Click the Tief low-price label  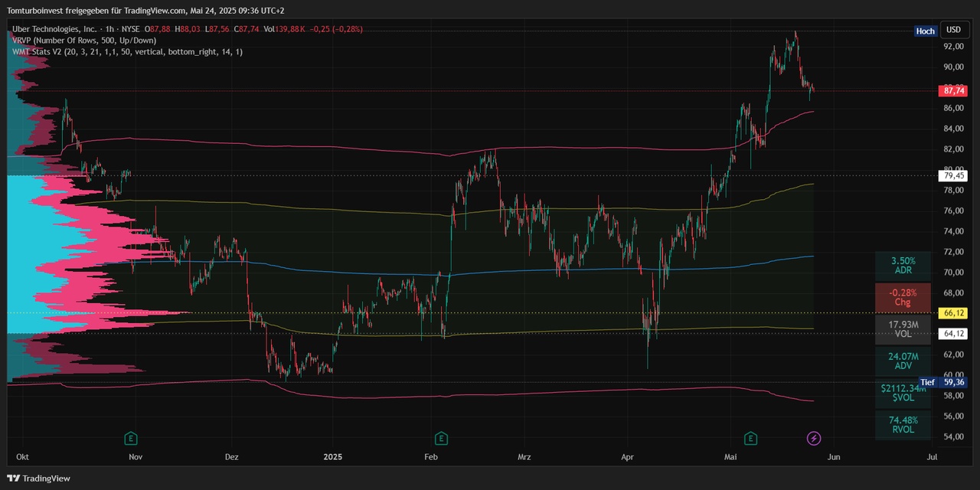pyautogui.click(x=927, y=382)
